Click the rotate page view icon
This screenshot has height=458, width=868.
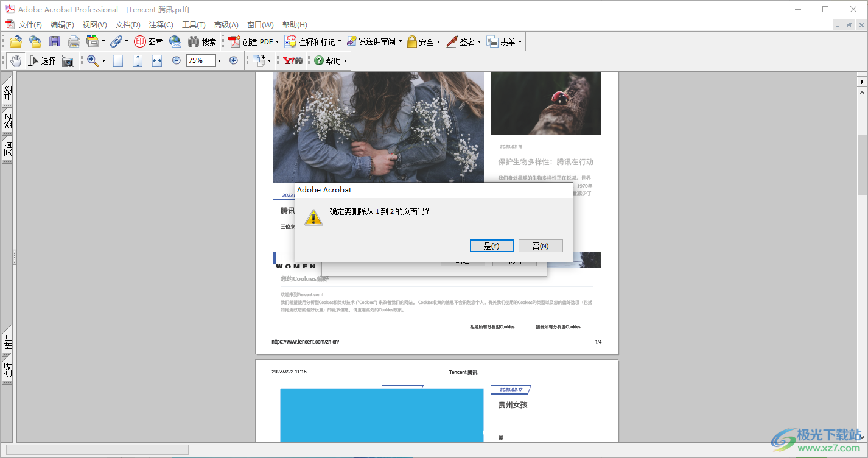tap(259, 60)
